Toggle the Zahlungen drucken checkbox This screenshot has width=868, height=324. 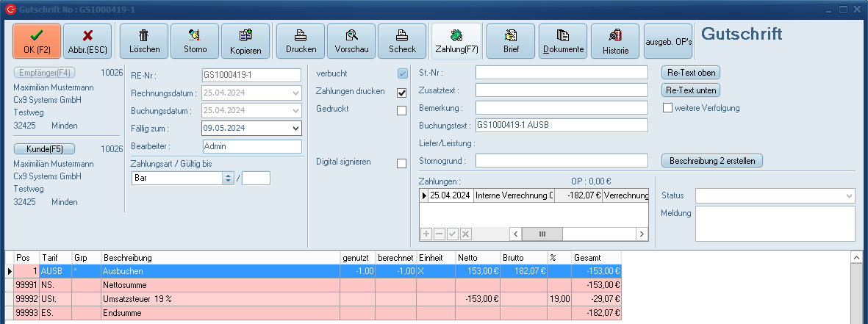(x=402, y=93)
